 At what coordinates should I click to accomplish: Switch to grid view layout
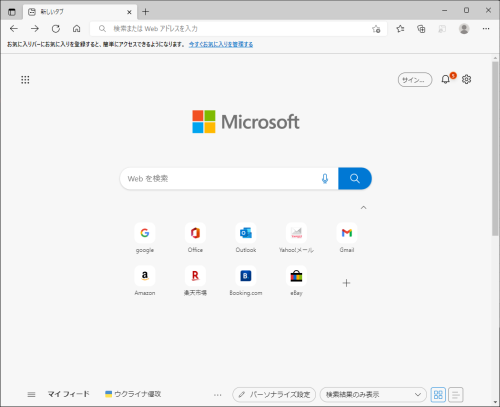click(438, 395)
